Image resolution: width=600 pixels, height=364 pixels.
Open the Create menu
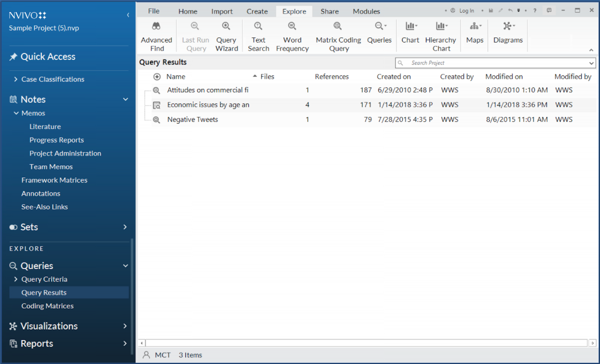point(256,11)
